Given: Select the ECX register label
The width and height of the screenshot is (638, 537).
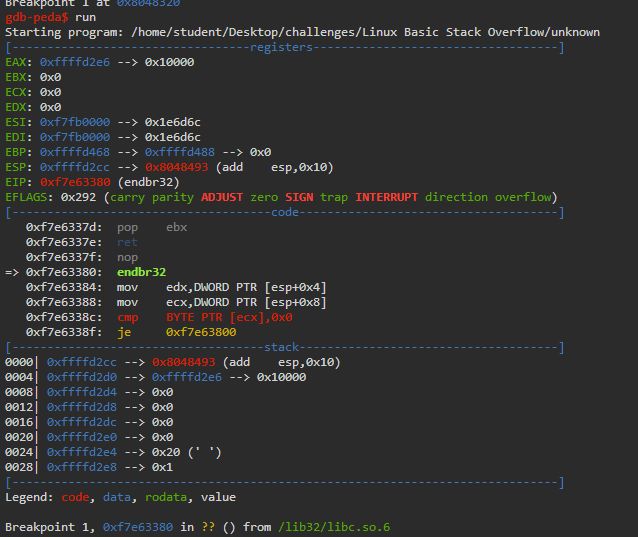Looking at the screenshot, I should tap(15, 92).
